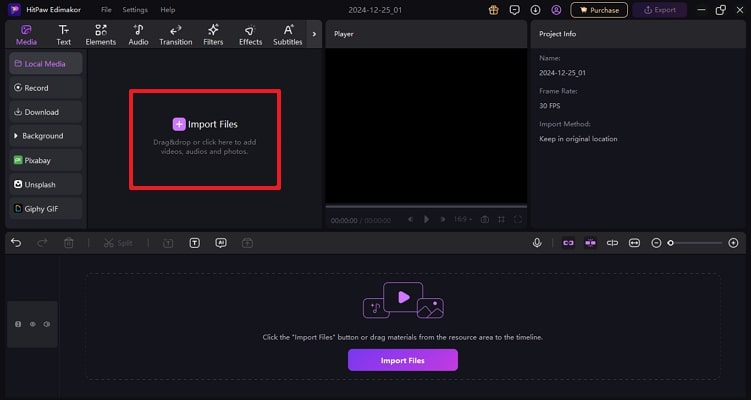Go to previous frame in player

pyautogui.click(x=410, y=219)
